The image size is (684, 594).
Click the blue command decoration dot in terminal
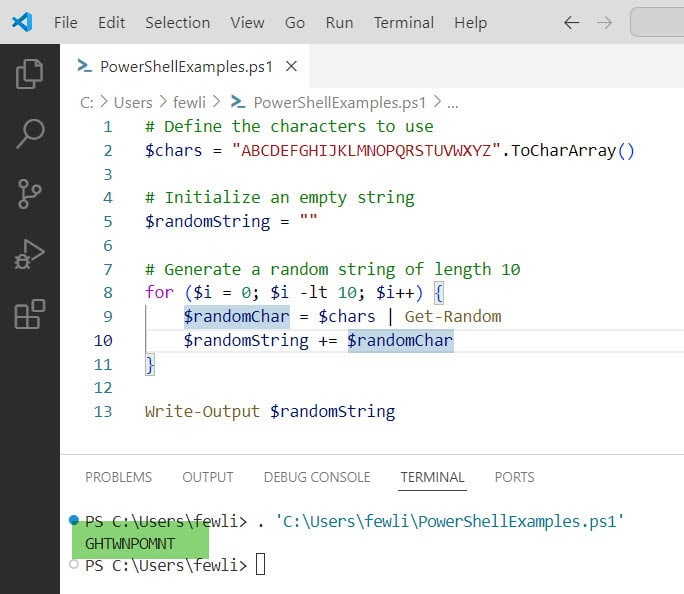[x=74, y=519]
